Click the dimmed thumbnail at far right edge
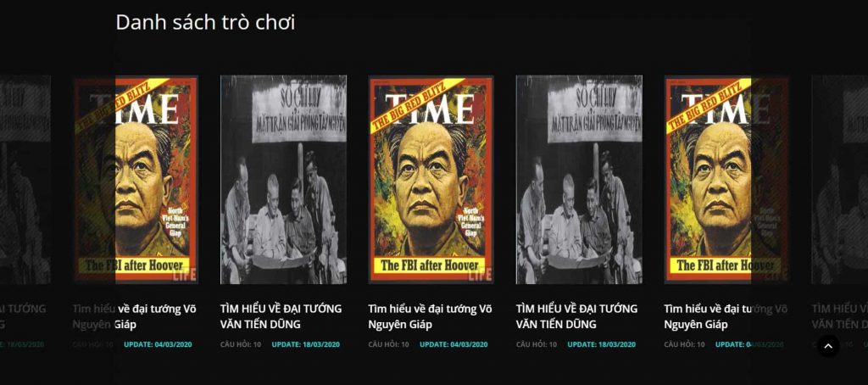The width and height of the screenshot is (868, 385). tap(840, 180)
